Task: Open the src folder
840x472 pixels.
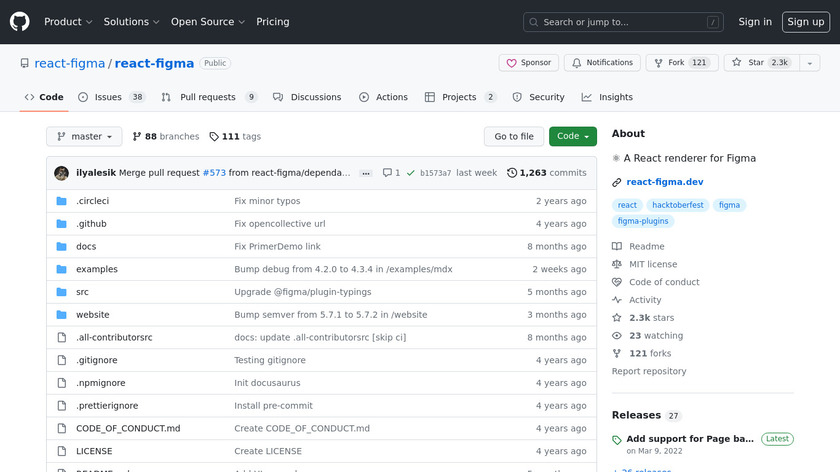Action: 82,292
